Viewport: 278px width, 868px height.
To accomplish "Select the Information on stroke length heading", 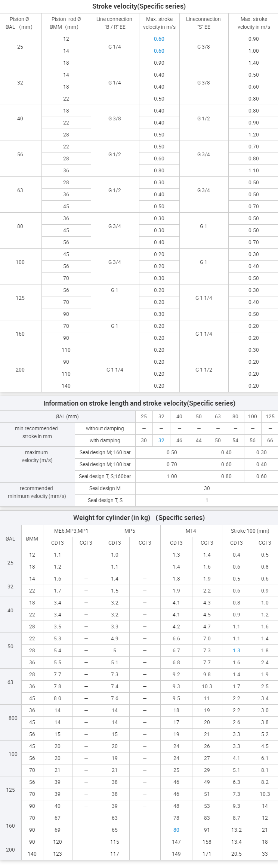I will pos(139,403).
